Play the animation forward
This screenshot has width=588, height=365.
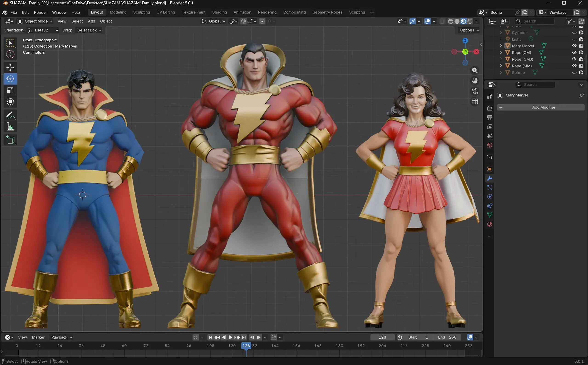click(230, 337)
